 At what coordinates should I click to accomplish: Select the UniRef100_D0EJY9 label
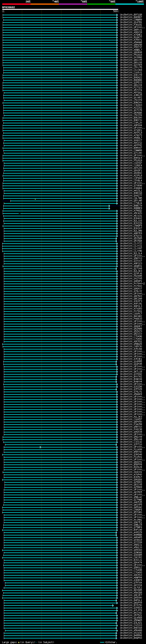coord(131,75)
